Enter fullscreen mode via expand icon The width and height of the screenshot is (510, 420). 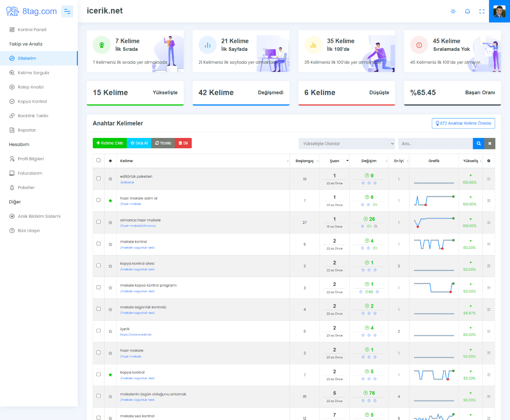click(482, 11)
